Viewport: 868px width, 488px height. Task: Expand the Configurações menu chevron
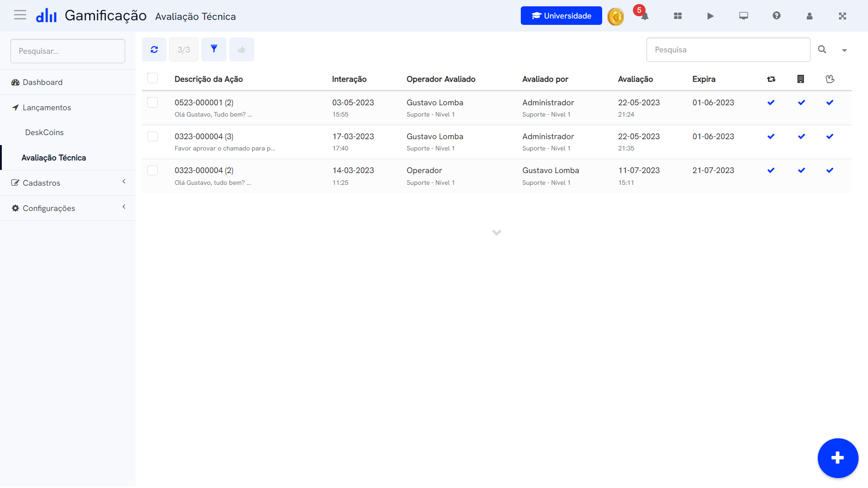tap(124, 207)
